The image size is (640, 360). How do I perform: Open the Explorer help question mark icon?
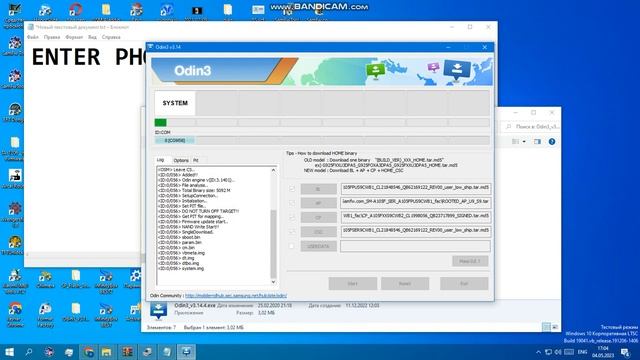pos(552,142)
